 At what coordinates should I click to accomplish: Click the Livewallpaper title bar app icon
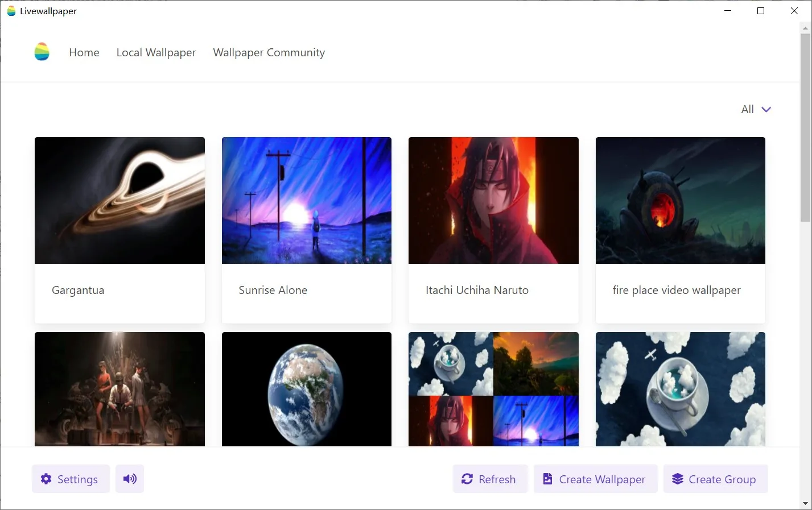pyautogui.click(x=11, y=11)
